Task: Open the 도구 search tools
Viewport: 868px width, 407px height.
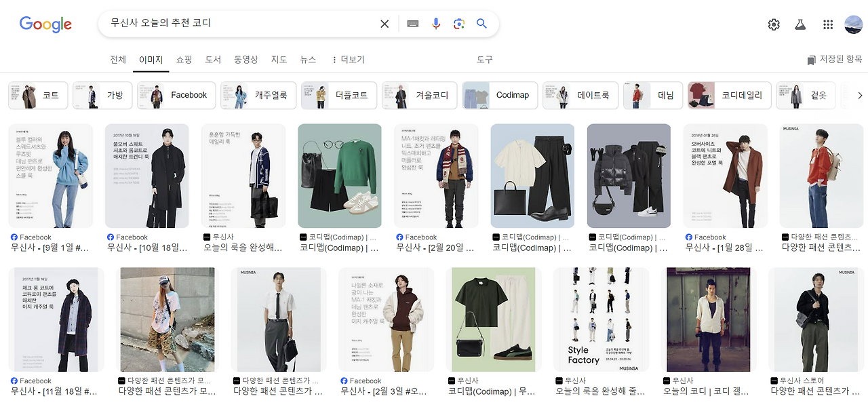Action: (484, 60)
